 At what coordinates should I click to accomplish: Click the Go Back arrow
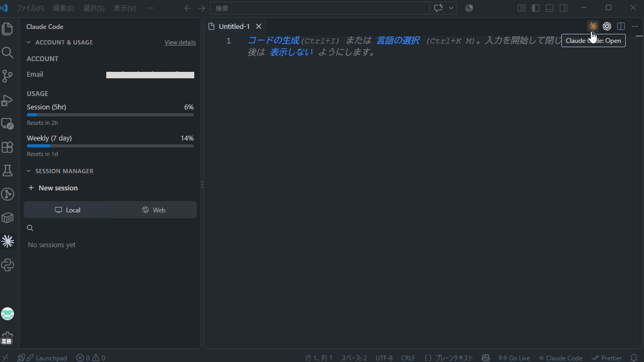tap(187, 8)
